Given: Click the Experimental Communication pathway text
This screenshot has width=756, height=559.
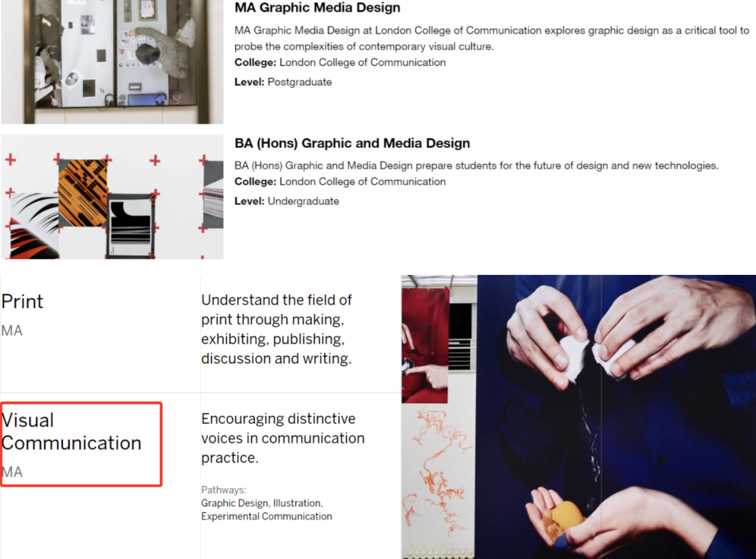Looking at the screenshot, I should coord(267,516).
